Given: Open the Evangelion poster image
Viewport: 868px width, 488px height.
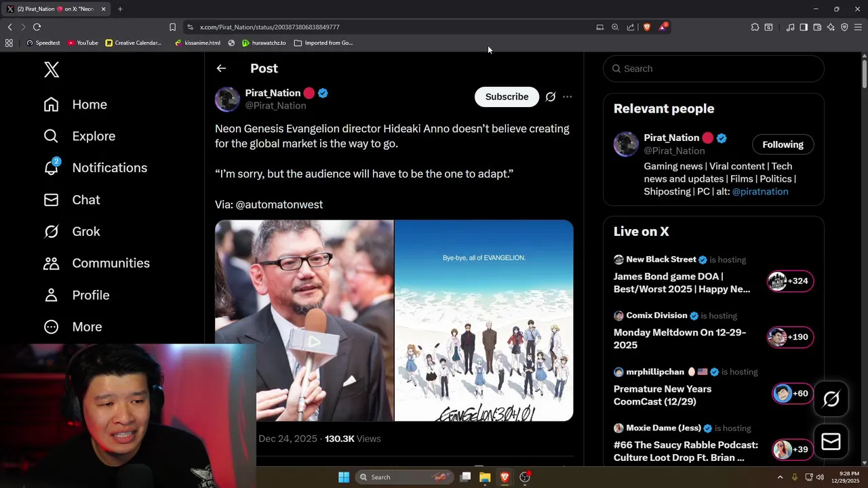Looking at the screenshot, I should pyautogui.click(x=484, y=321).
